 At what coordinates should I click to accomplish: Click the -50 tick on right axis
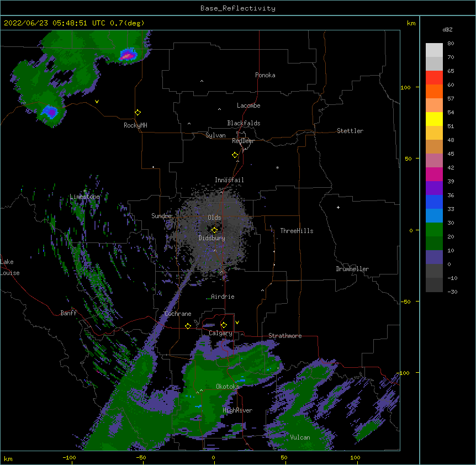click(x=405, y=302)
